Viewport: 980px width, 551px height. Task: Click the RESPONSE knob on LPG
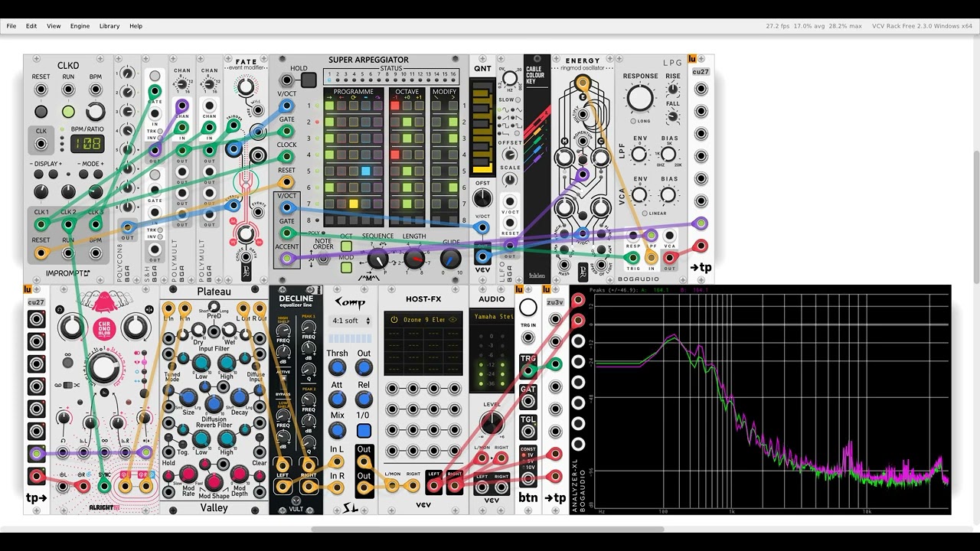[640, 98]
